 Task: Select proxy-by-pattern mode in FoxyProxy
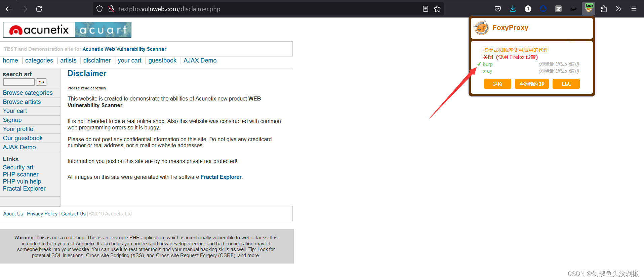[x=516, y=50]
